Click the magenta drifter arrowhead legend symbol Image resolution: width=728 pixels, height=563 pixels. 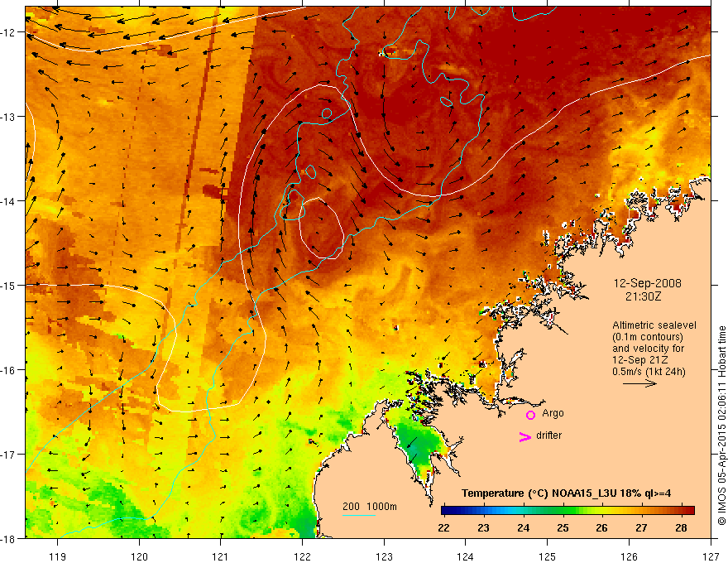525,436
